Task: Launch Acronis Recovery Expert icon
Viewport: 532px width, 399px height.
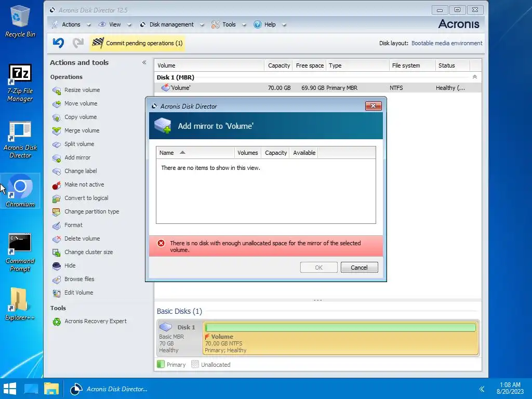Action: [56, 321]
